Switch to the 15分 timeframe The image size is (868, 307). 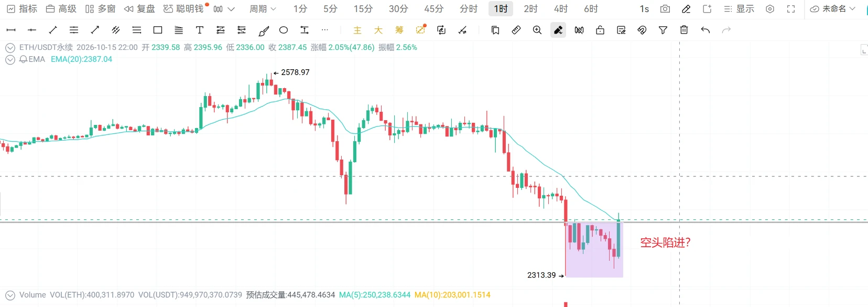363,9
